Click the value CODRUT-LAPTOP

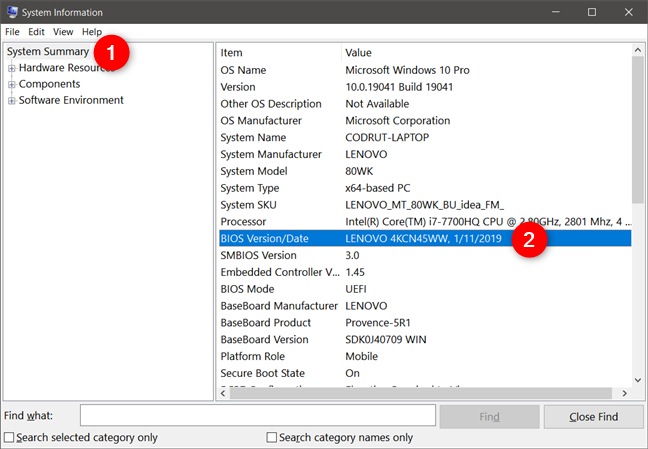click(x=387, y=137)
